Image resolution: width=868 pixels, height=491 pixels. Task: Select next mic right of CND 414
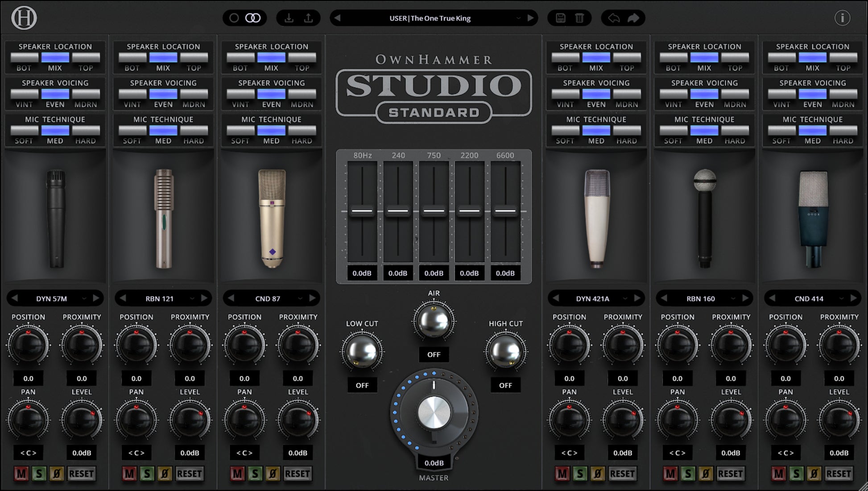[x=853, y=298]
